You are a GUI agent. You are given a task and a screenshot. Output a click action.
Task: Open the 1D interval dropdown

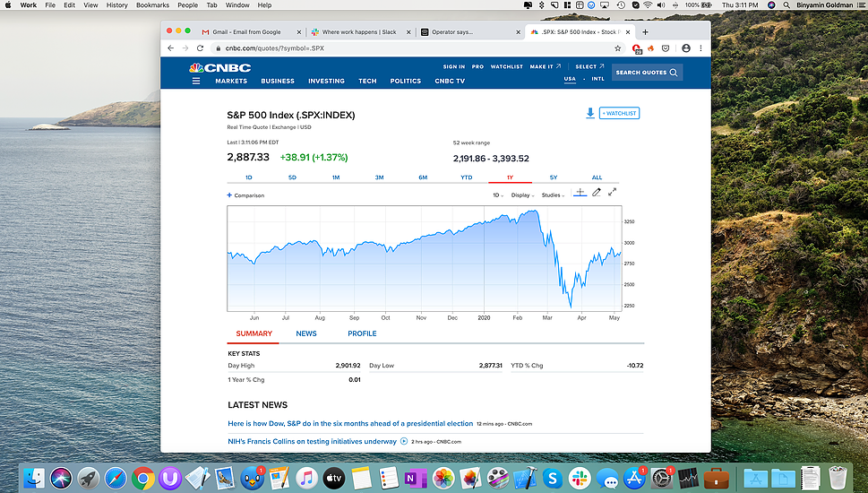point(497,195)
